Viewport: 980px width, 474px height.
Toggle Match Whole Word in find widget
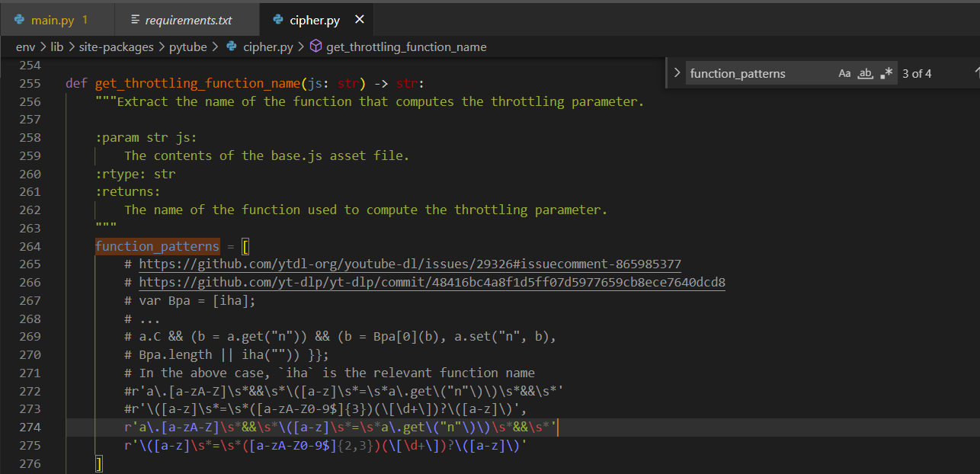tap(865, 74)
